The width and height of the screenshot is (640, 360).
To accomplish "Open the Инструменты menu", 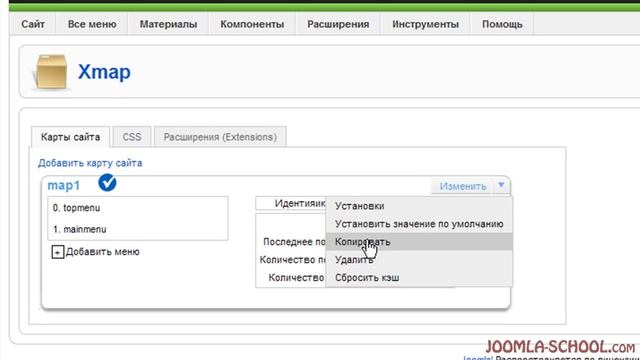I will pyautogui.click(x=425, y=24).
